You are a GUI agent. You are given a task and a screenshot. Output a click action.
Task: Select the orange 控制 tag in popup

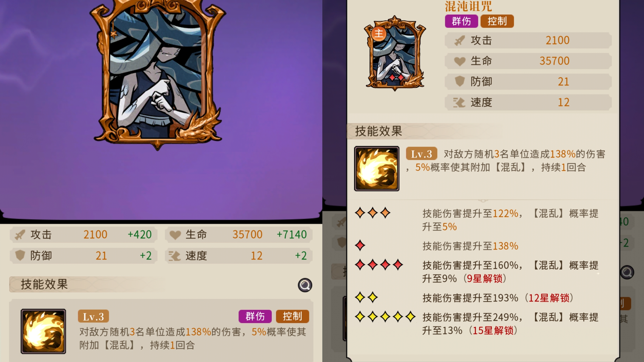click(x=497, y=21)
